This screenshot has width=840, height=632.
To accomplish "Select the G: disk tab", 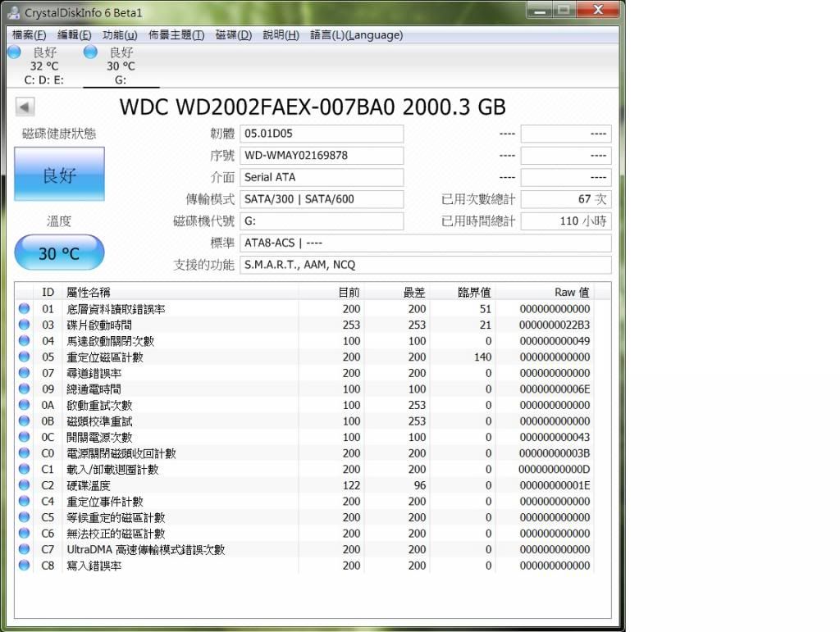I will 121,66.
